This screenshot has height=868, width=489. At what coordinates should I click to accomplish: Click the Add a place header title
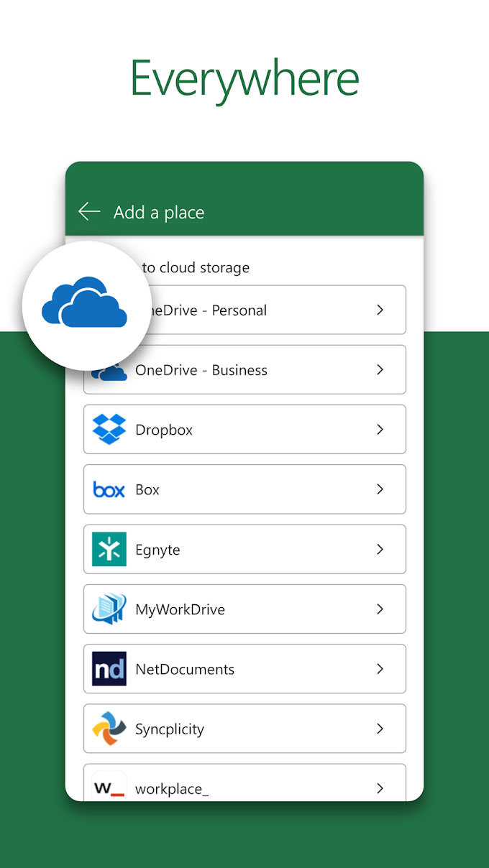pyautogui.click(x=159, y=212)
